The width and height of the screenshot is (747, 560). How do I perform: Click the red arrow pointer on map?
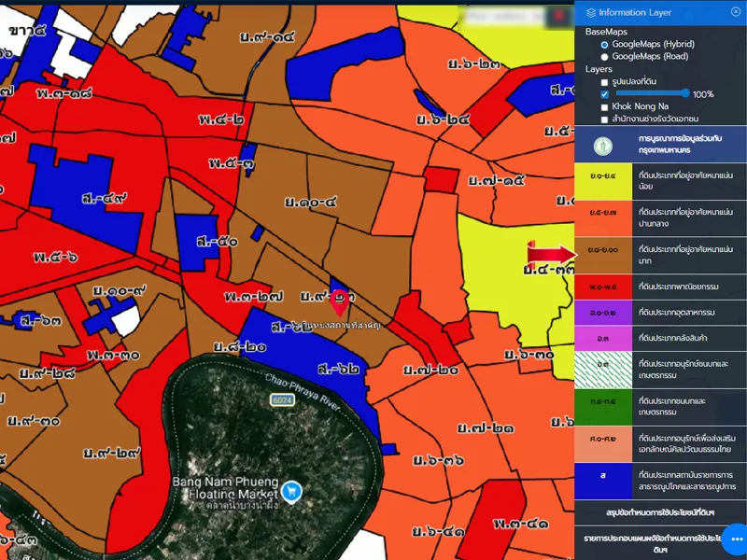click(552, 255)
